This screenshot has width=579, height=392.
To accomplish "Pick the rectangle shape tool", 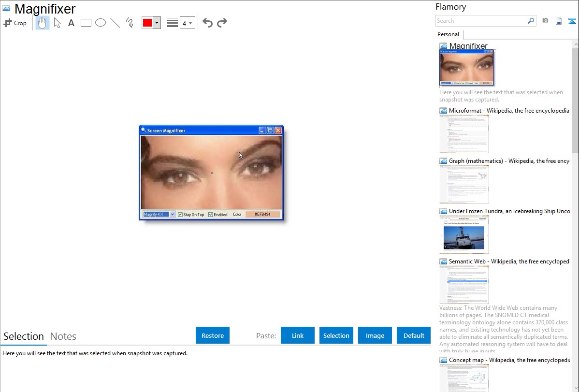I will (x=86, y=23).
